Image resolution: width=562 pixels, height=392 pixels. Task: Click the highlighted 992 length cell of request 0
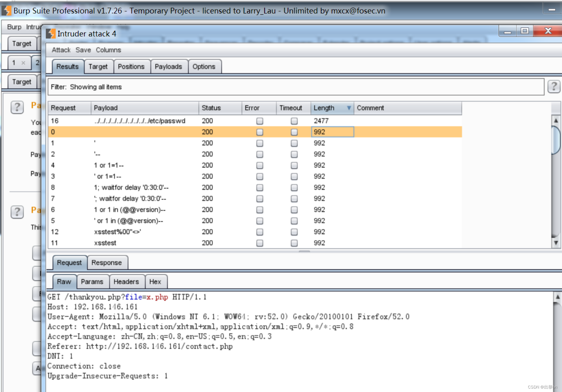(333, 132)
